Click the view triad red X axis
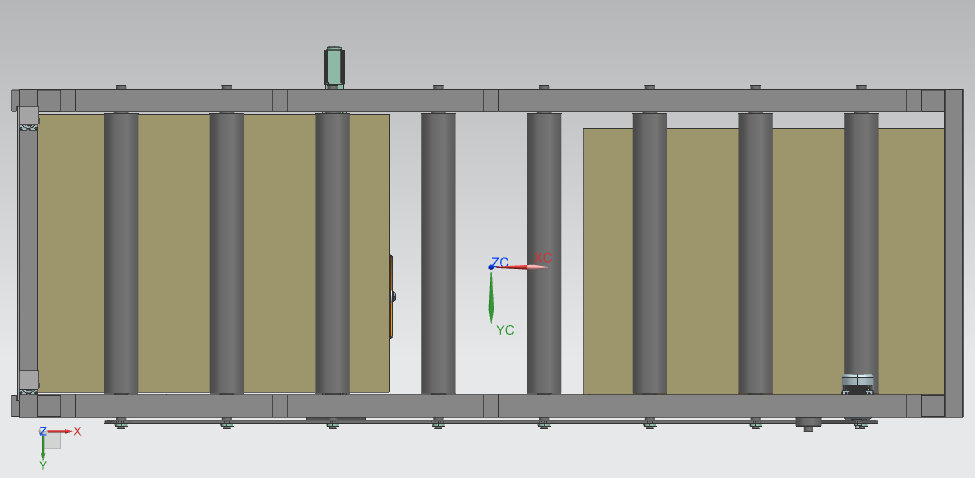The width and height of the screenshot is (975, 478). point(60,431)
